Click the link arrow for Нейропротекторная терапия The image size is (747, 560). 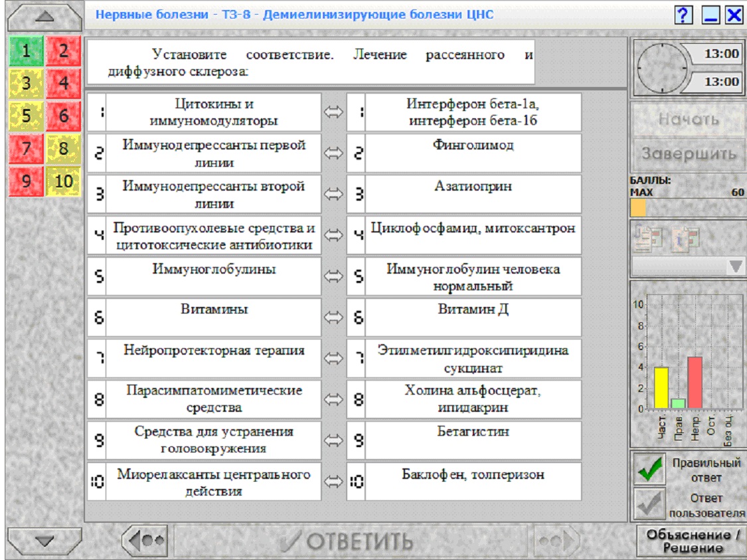pos(333,359)
